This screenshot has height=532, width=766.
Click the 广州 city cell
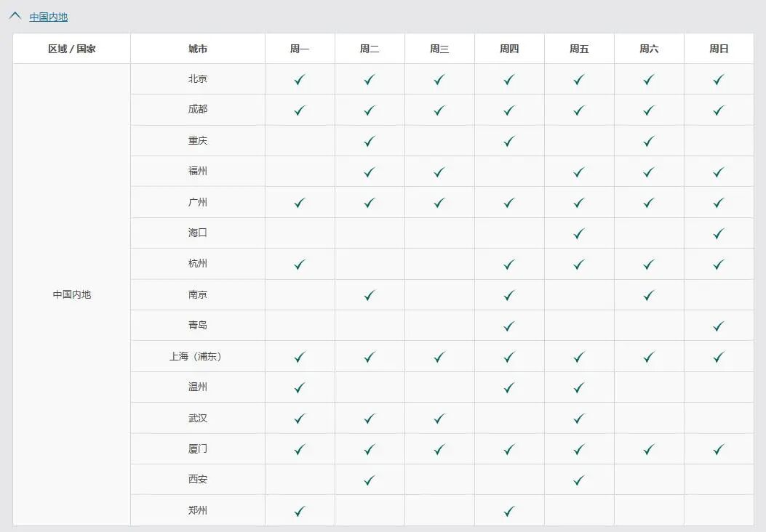tap(198, 202)
